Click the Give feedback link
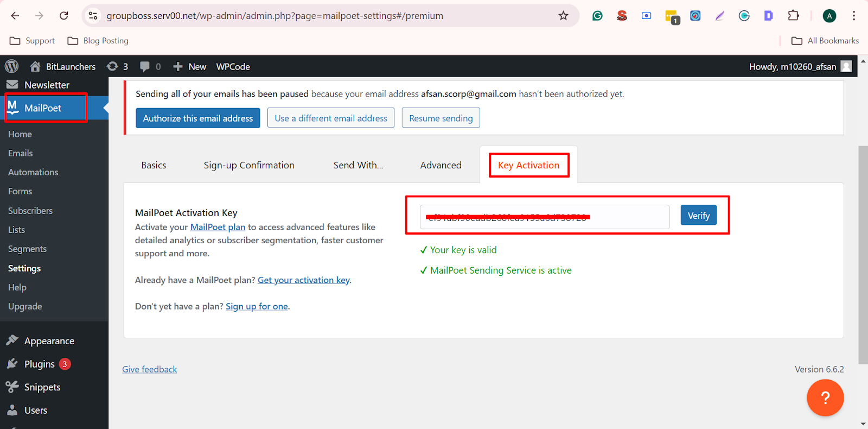 (150, 369)
